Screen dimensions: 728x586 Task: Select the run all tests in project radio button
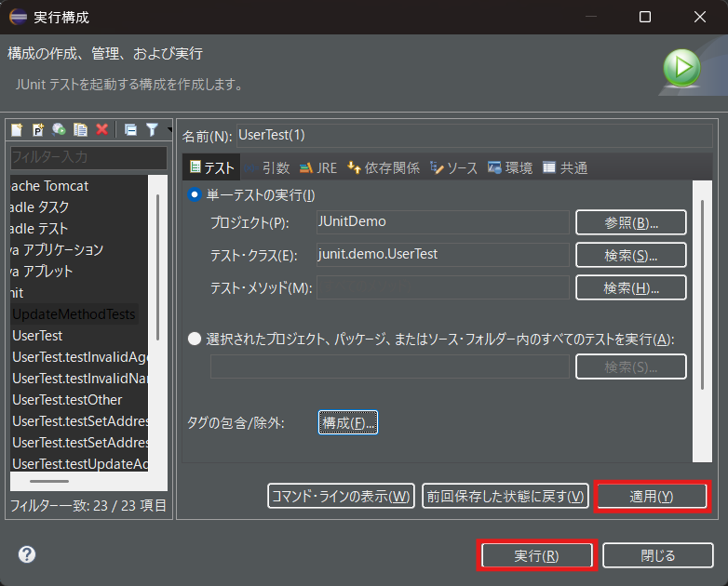tap(195, 339)
